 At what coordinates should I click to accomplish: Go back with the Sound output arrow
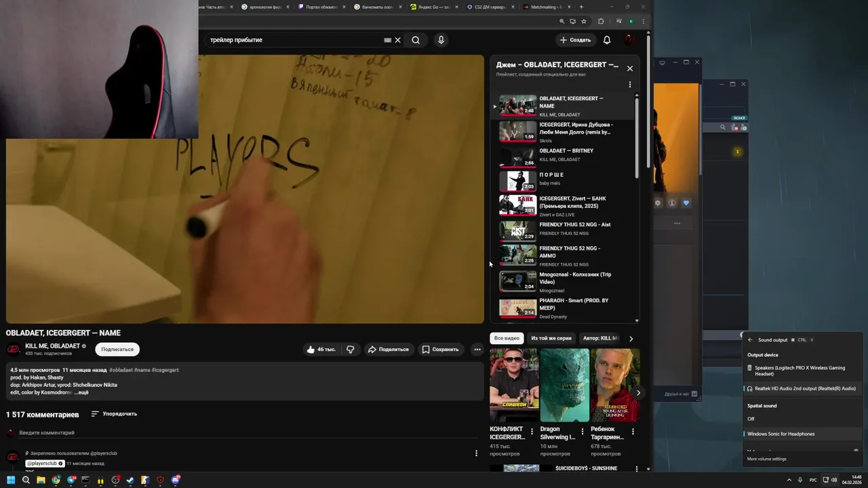(x=750, y=340)
